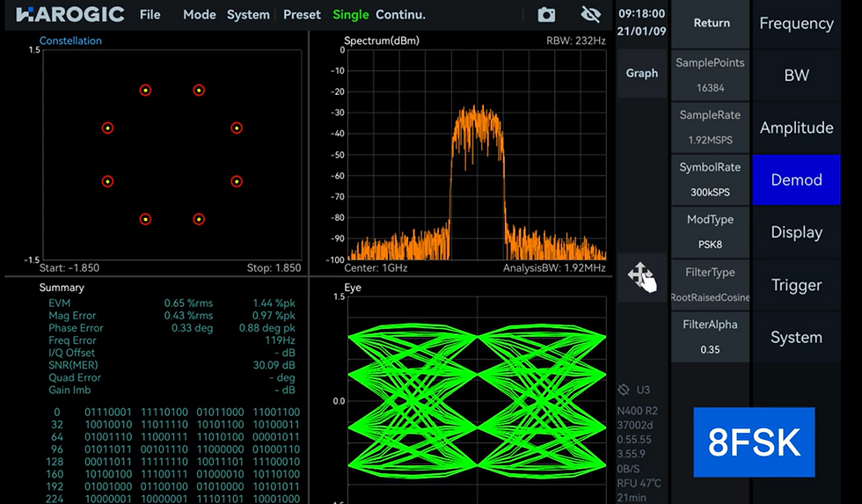Viewport: 862px width, 504px height.
Task: Click the 21min uptime status
Action: pyautogui.click(x=632, y=498)
